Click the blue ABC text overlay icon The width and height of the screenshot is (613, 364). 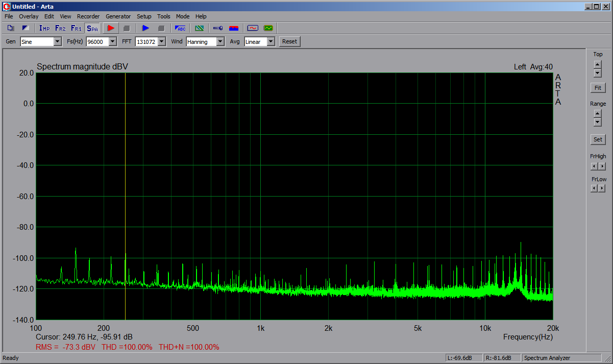pos(181,28)
